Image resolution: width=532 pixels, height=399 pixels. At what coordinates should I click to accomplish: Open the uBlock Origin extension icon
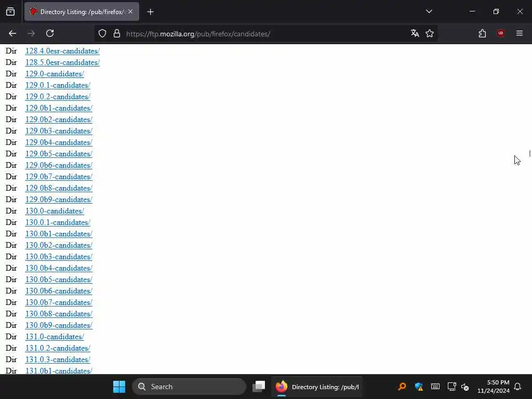(x=501, y=33)
